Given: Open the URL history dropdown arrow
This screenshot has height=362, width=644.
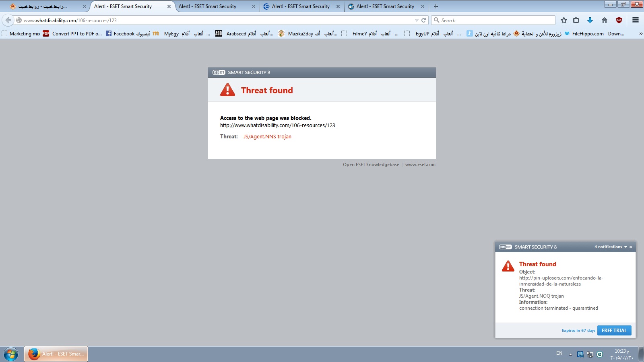Looking at the screenshot, I should click(417, 20).
